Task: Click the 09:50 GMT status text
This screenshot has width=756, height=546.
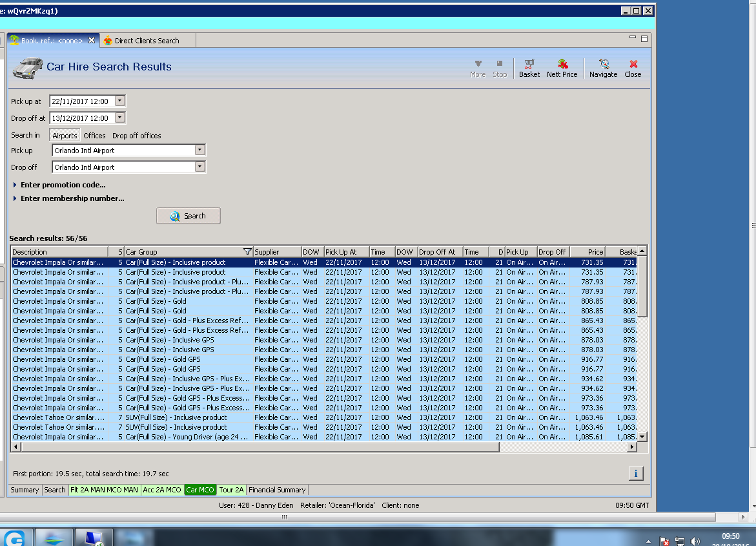Action: pos(632,505)
